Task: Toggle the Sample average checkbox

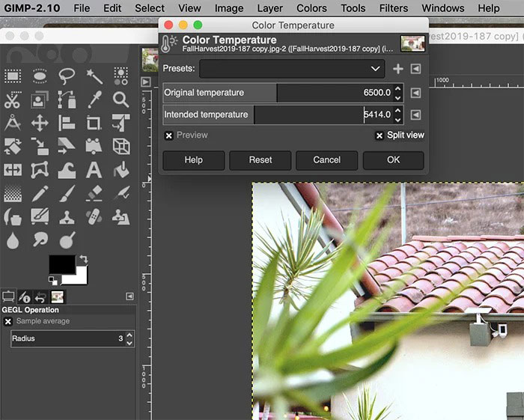Action: click(8, 321)
